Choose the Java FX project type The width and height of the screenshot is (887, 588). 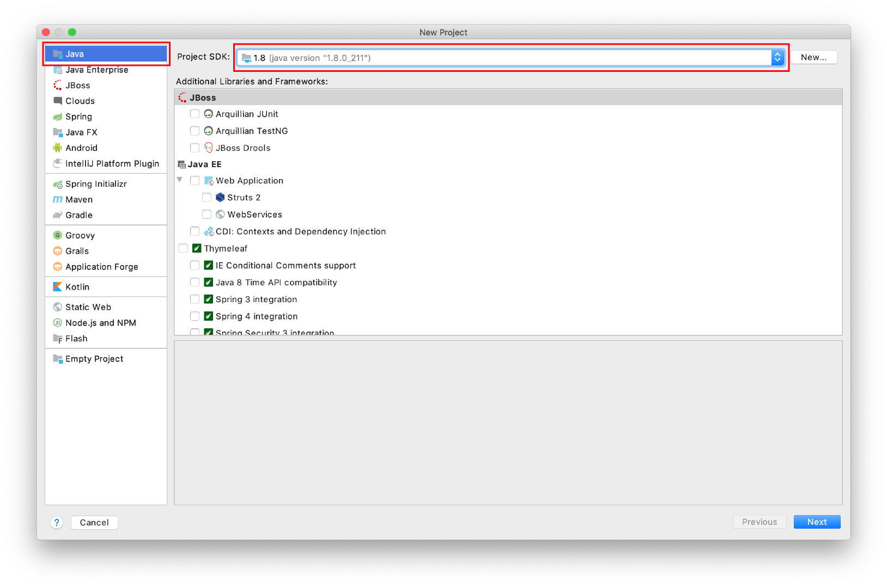pyautogui.click(x=106, y=132)
